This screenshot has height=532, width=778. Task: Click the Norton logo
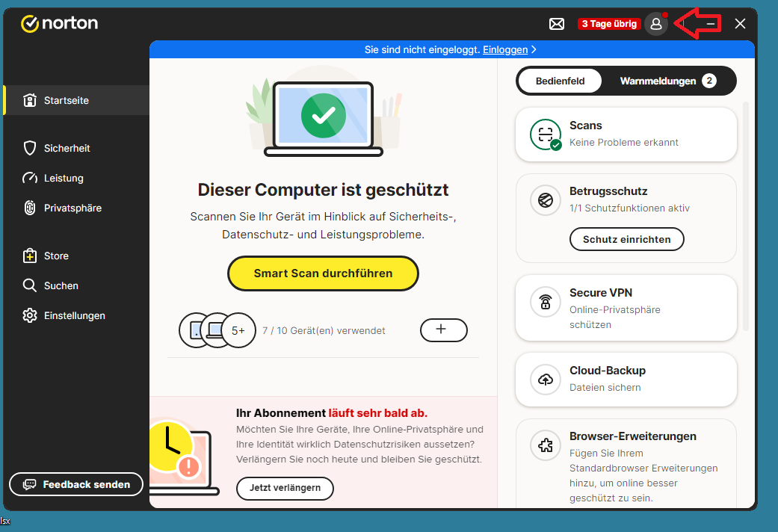(x=60, y=24)
